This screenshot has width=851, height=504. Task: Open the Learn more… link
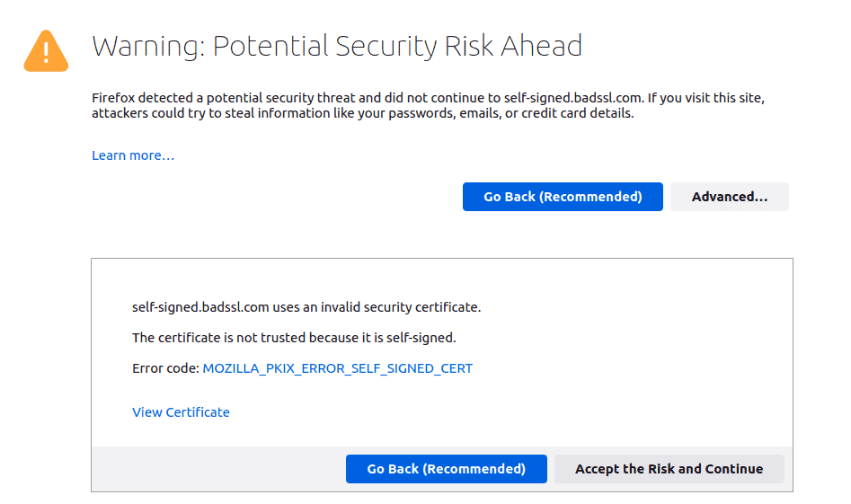(133, 155)
